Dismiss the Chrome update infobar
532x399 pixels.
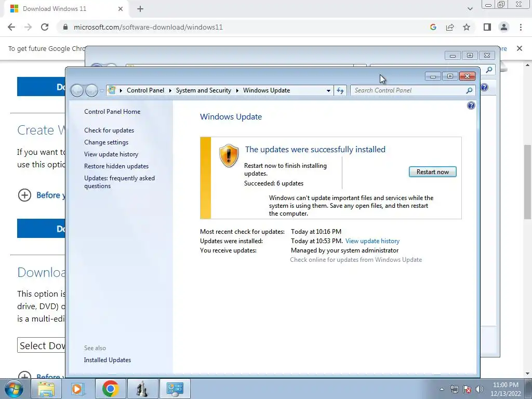[519, 48]
